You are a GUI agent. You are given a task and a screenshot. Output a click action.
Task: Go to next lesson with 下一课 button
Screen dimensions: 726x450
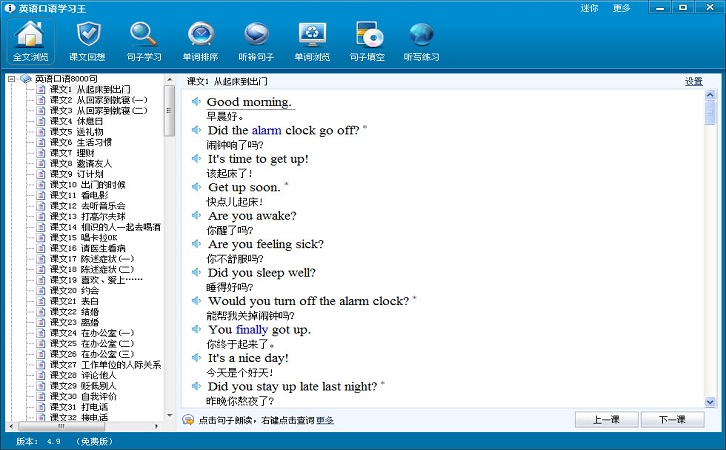[672, 419]
